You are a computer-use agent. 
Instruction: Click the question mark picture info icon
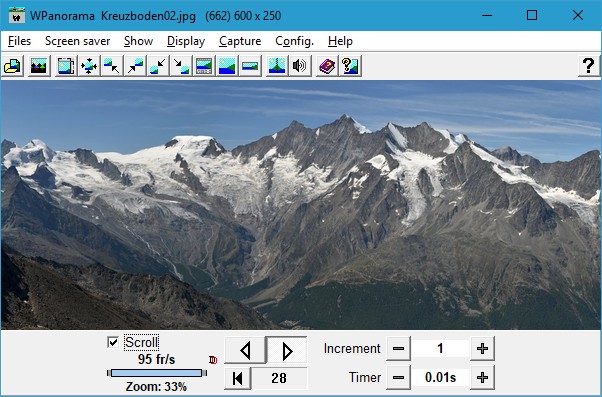click(350, 66)
